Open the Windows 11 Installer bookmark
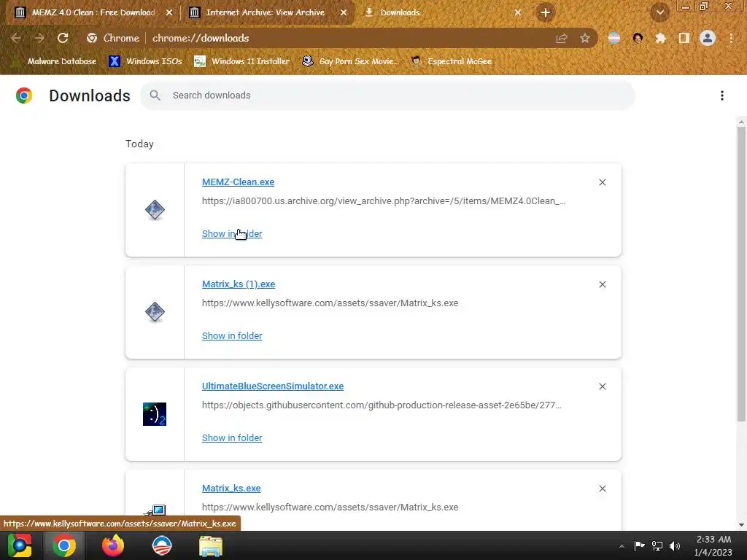The image size is (747, 560). coord(242,61)
